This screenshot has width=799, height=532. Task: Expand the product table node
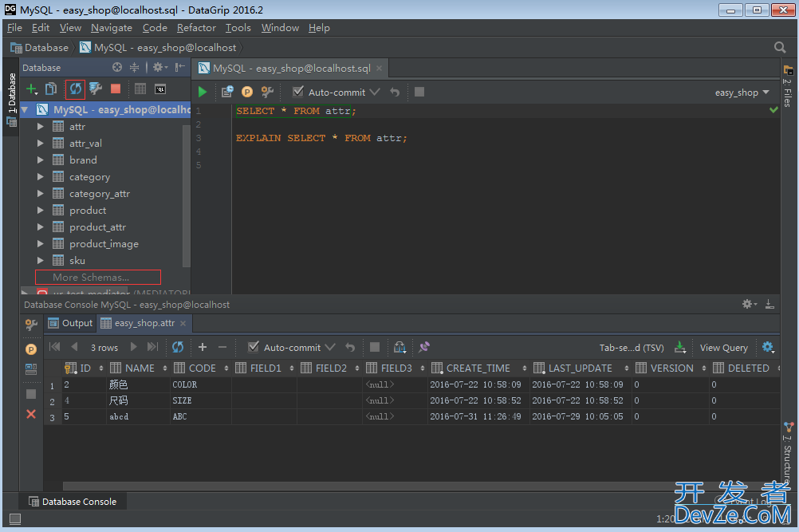40,211
